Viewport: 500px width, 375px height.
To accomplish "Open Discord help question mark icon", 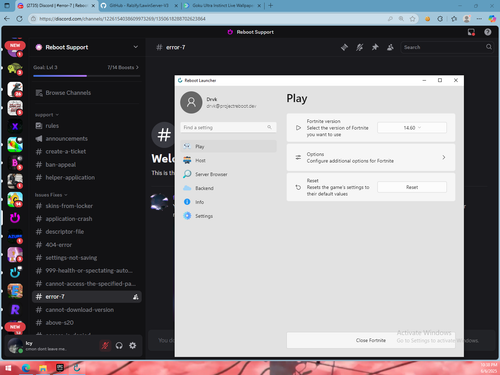I will click(x=488, y=32).
